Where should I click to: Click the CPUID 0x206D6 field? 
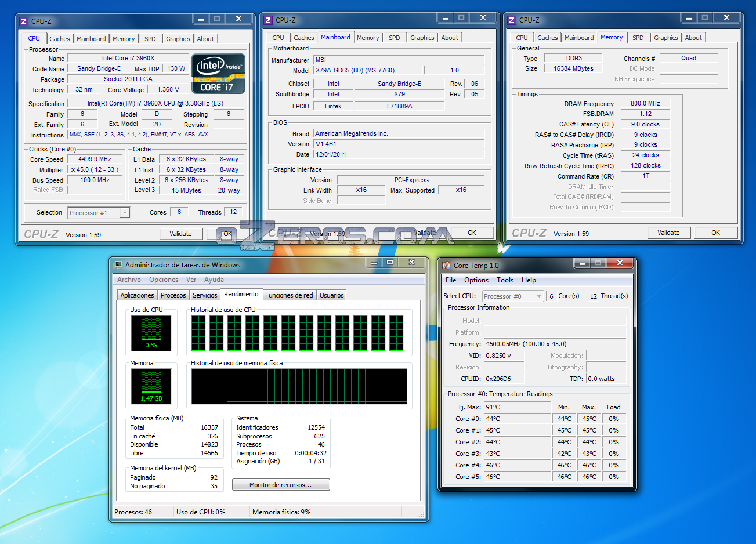click(504, 379)
